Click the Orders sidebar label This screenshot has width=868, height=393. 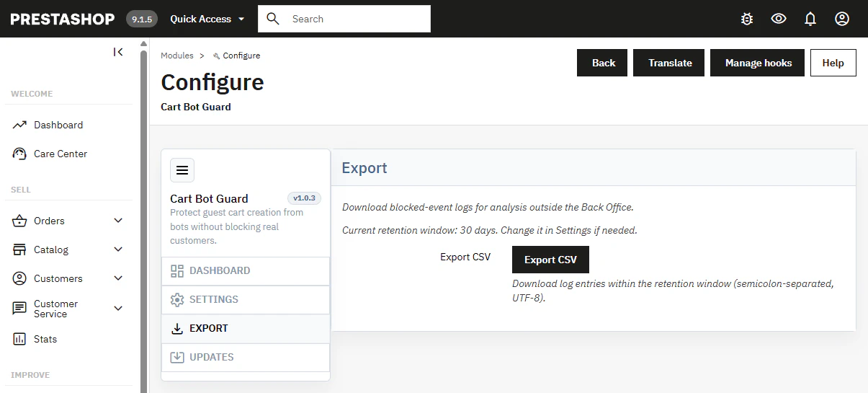[x=49, y=221]
